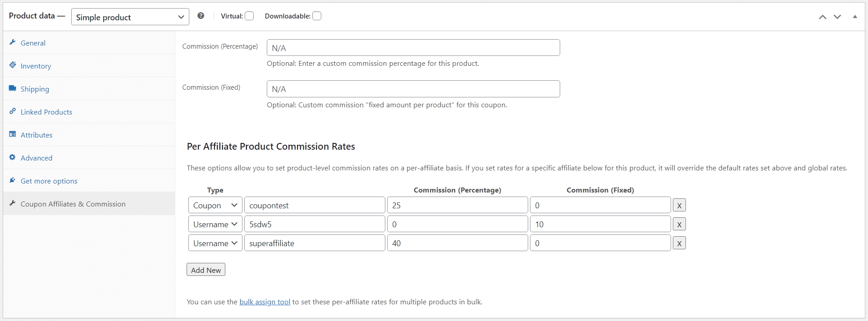Open the Get more options tab
Screen dimensions: 868x321
(89, 181)
